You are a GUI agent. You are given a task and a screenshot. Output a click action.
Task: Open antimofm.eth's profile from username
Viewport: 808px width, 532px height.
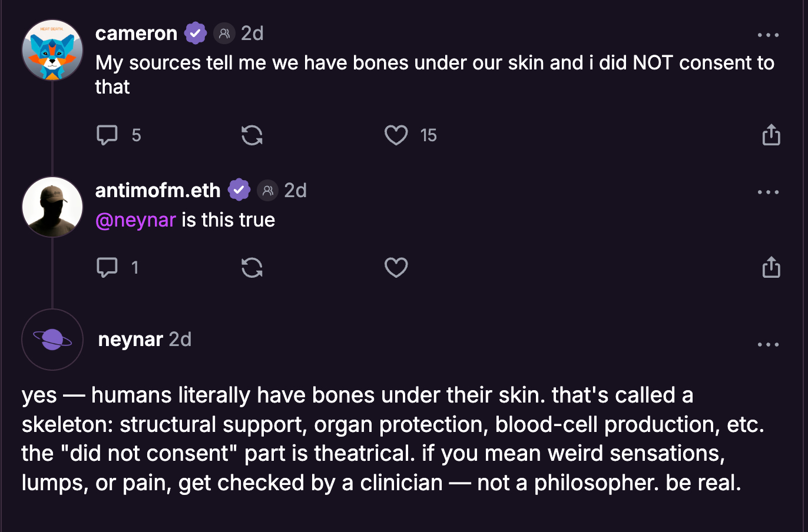158,190
